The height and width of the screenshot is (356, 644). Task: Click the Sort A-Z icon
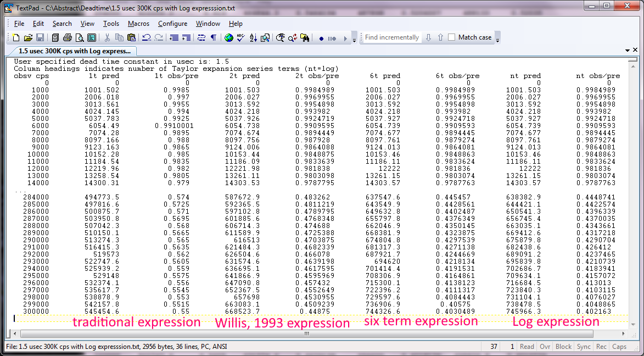[253, 38]
